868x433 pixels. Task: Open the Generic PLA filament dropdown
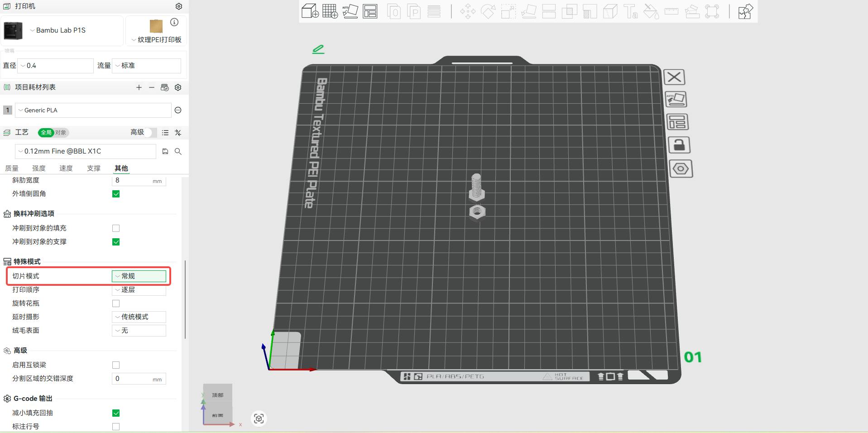[x=93, y=110]
